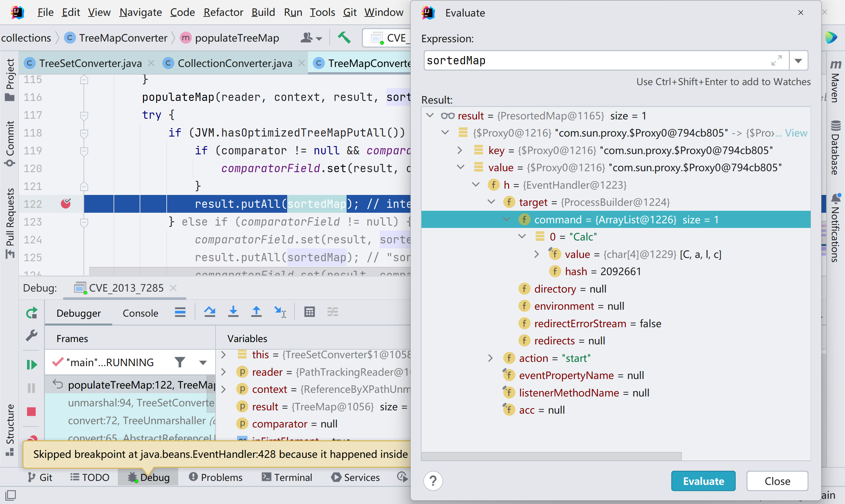Click the Step Into debugger icon
The height and width of the screenshot is (504, 845).
tap(233, 312)
